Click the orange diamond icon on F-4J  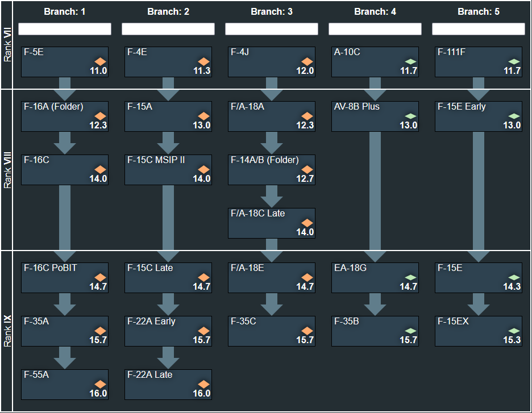[x=307, y=62]
